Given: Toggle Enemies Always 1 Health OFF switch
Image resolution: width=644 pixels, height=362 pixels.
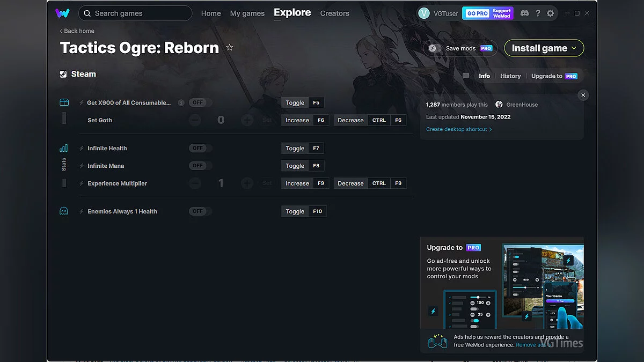Looking at the screenshot, I should tap(200, 212).
